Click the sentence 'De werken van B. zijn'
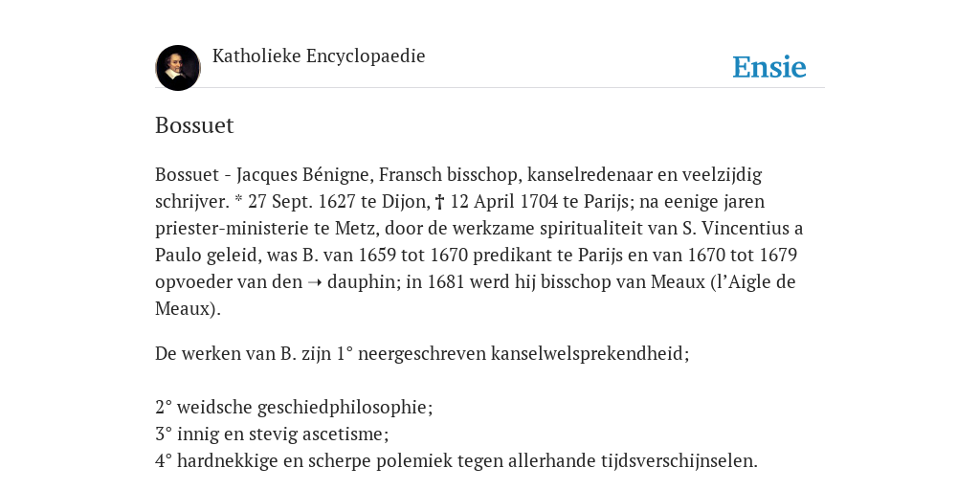 244,354
